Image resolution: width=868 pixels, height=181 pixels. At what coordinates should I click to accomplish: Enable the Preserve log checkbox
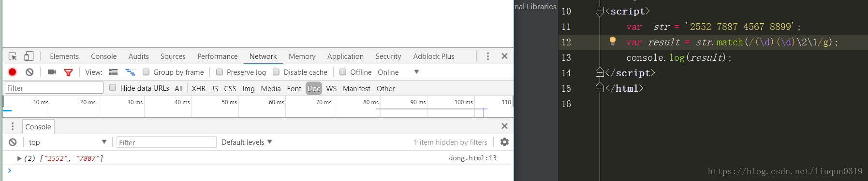point(220,72)
